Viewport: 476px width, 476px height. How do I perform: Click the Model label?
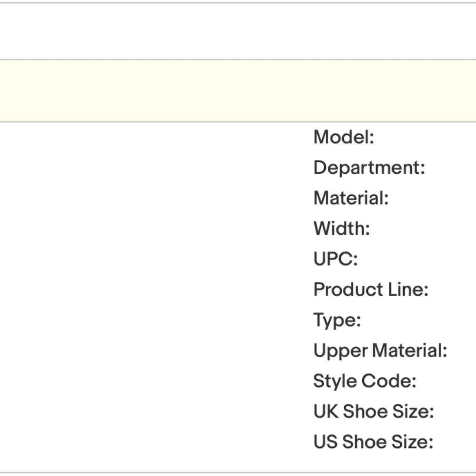coord(344,138)
